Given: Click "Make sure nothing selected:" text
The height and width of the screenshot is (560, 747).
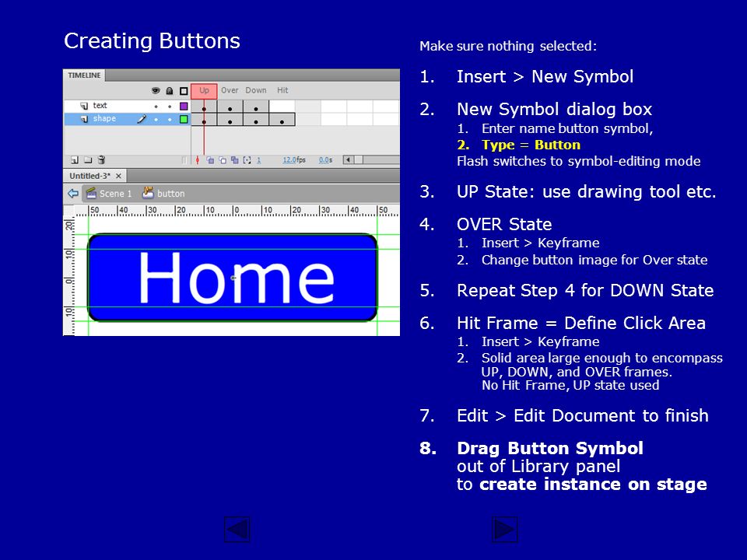Looking at the screenshot, I should [x=508, y=46].
